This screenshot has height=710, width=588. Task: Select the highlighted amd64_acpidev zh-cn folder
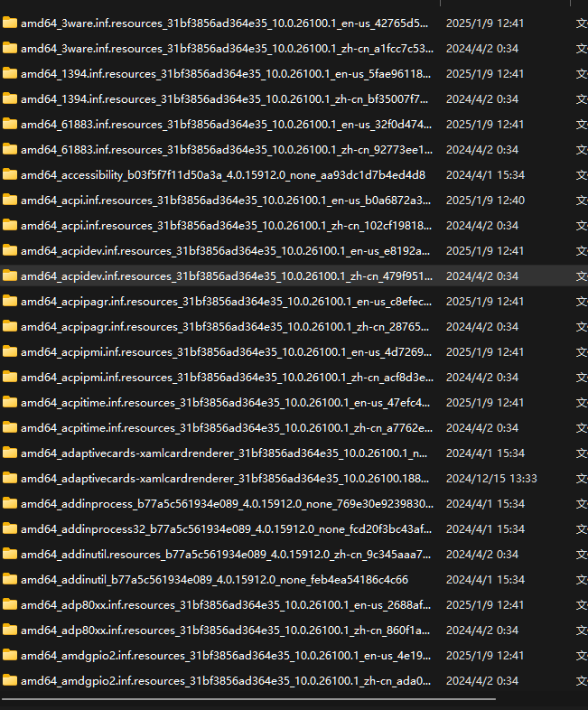[226, 276]
